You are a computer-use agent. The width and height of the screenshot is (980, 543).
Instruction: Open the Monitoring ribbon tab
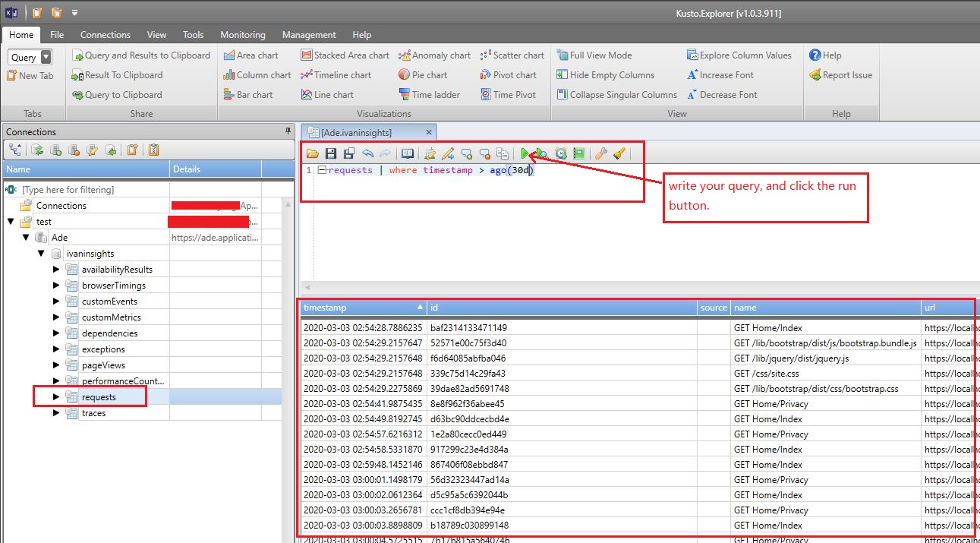click(243, 35)
